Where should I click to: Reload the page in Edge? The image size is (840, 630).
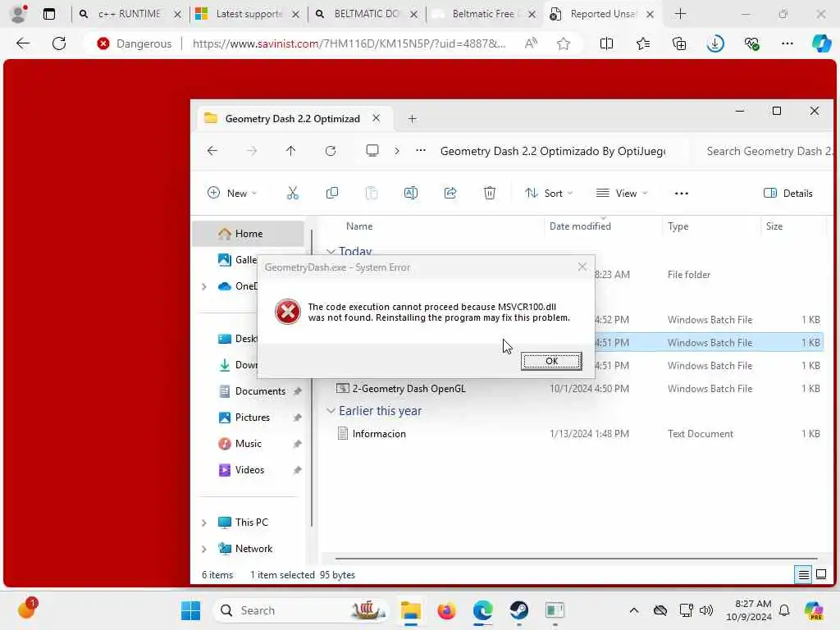tap(59, 43)
